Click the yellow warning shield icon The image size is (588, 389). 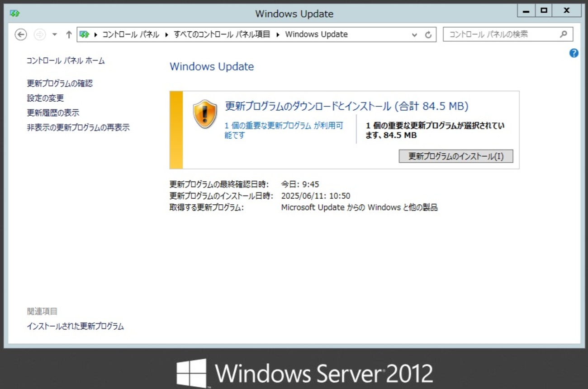(x=205, y=114)
